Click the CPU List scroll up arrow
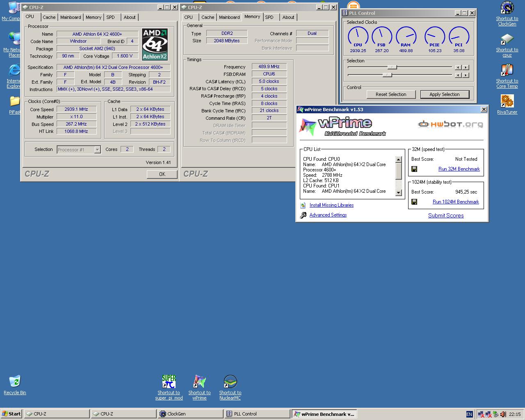The width and height of the screenshot is (525, 420). 398,160
